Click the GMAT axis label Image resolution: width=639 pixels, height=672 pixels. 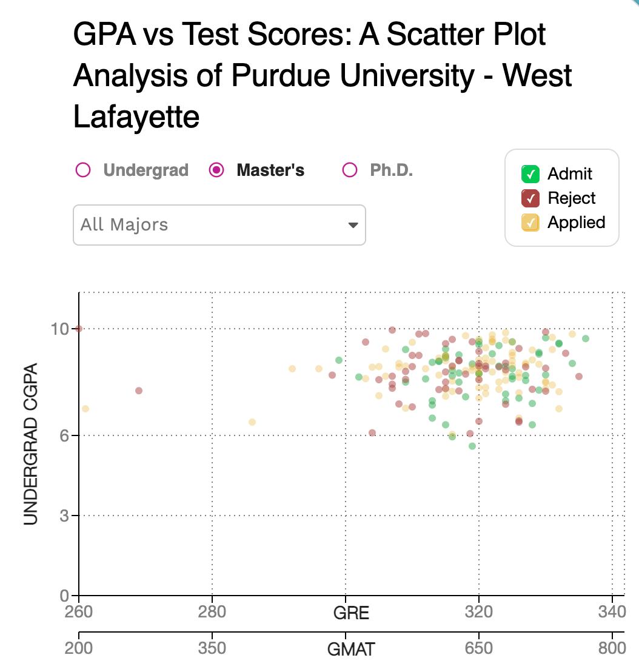[x=351, y=649]
